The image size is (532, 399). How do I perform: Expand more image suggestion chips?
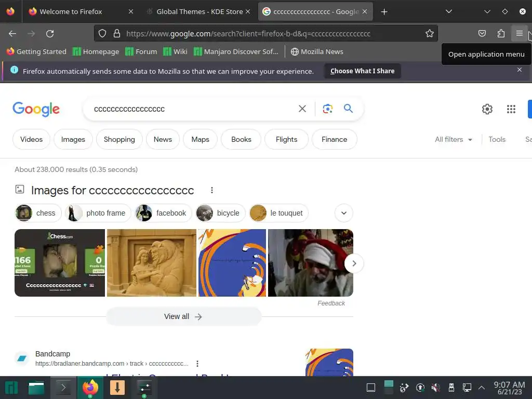click(344, 213)
